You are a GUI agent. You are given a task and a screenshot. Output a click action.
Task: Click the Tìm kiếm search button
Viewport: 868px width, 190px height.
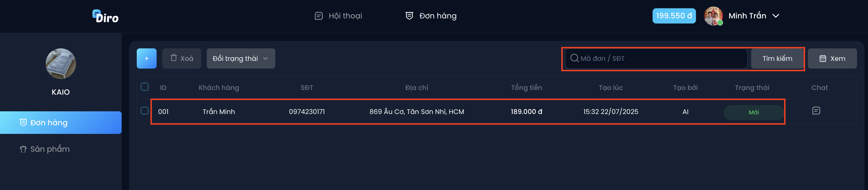(777, 58)
